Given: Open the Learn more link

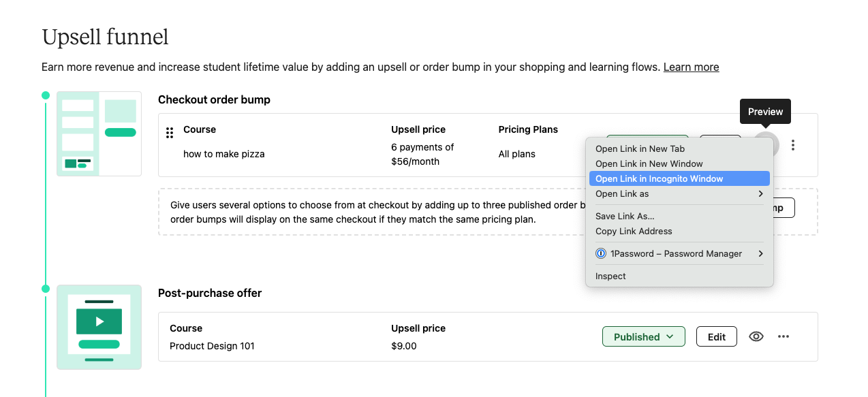Looking at the screenshot, I should click(x=691, y=67).
